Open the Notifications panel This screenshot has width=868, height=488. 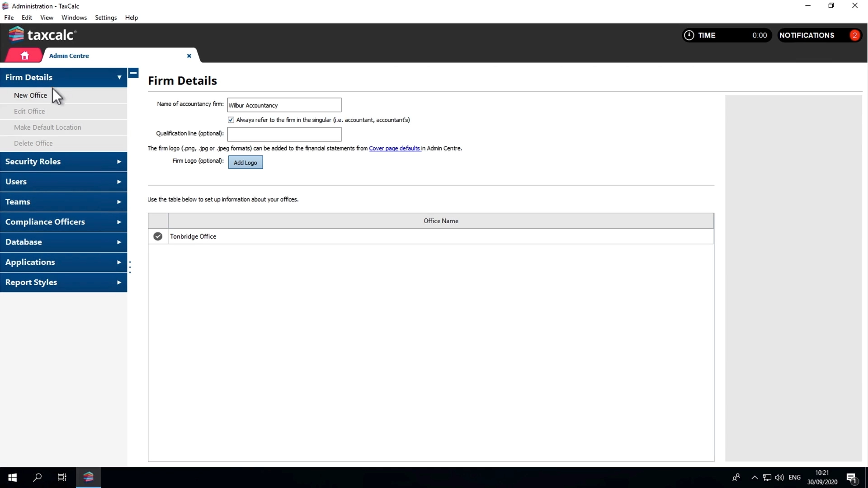819,35
